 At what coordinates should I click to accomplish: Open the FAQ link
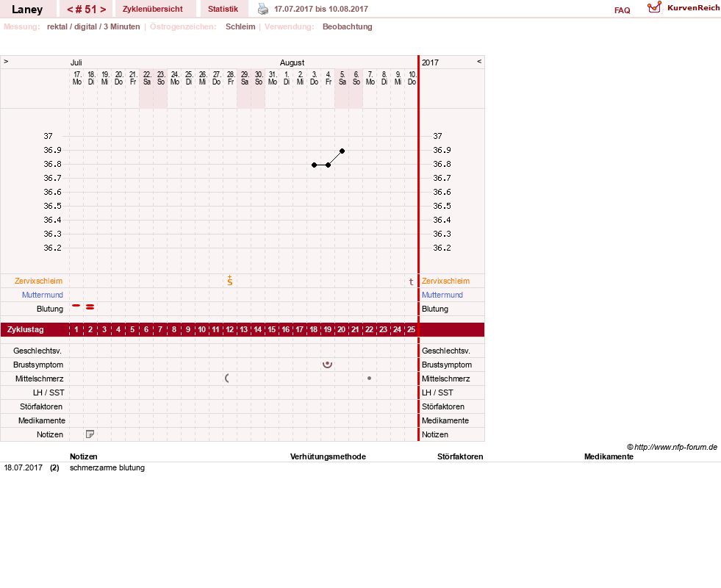[x=622, y=10]
